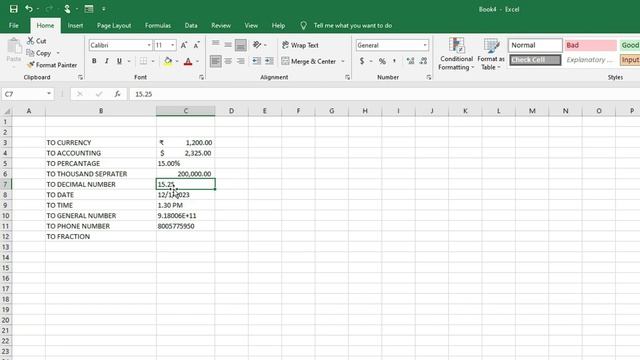Click the Redo icon
Image resolution: width=640 pixels, height=360 pixels.
(49, 9)
